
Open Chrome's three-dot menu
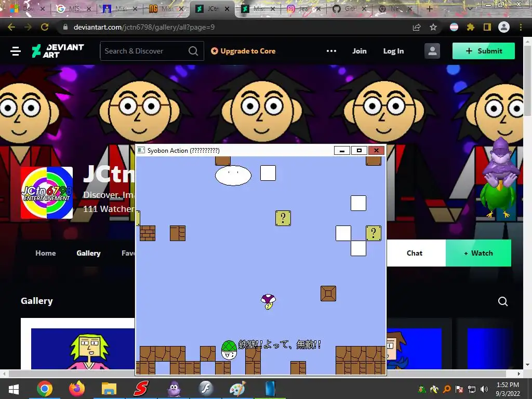pos(521,27)
